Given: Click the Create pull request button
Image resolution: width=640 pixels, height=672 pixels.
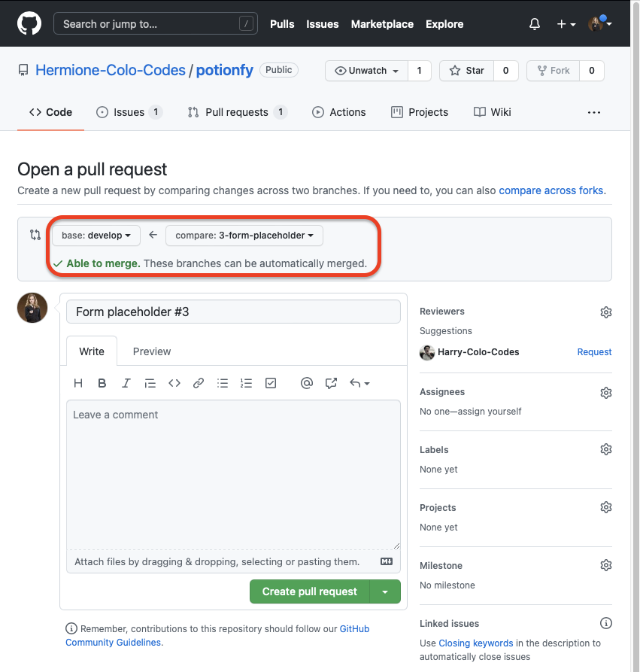Looking at the screenshot, I should (309, 591).
